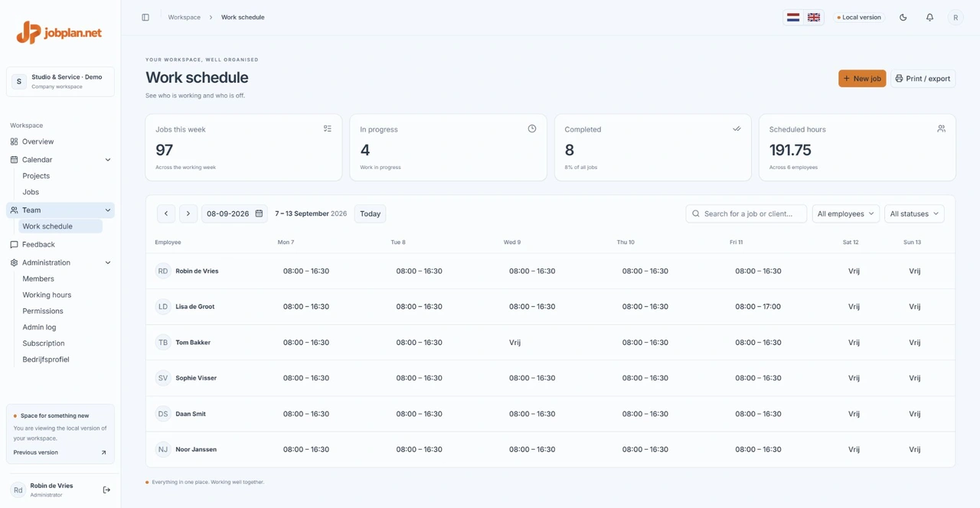The width and height of the screenshot is (980, 508).
Task: Click the 191.75 scheduled hours value
Action: (x=790, y=150)
